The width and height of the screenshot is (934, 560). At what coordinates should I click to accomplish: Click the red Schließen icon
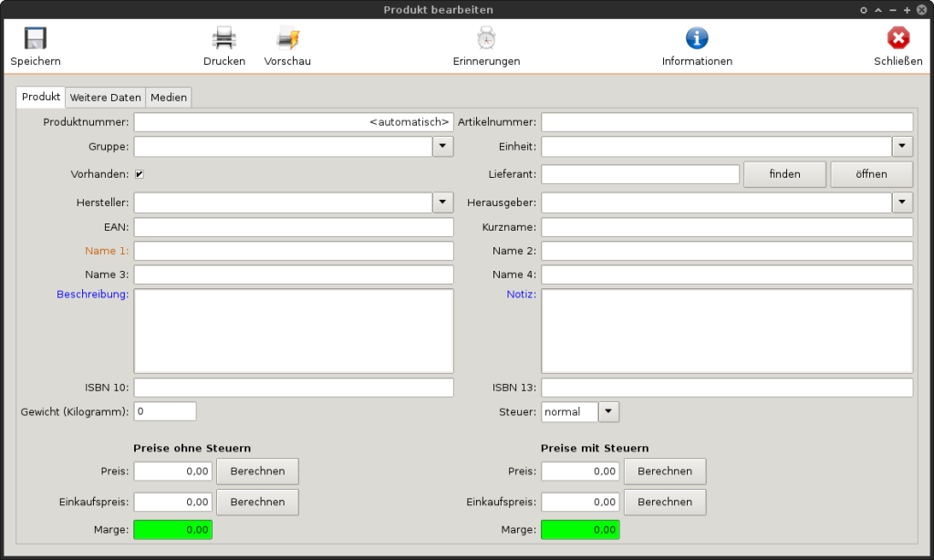[898, 38]
